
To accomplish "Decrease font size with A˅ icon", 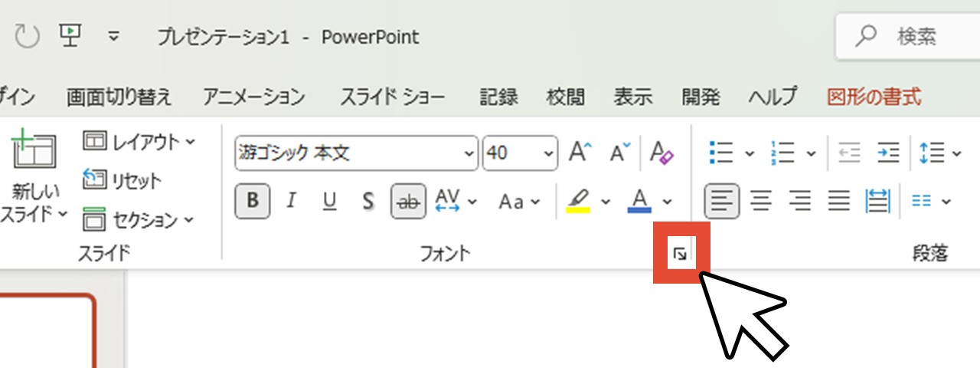I will [x=620, y=153].
